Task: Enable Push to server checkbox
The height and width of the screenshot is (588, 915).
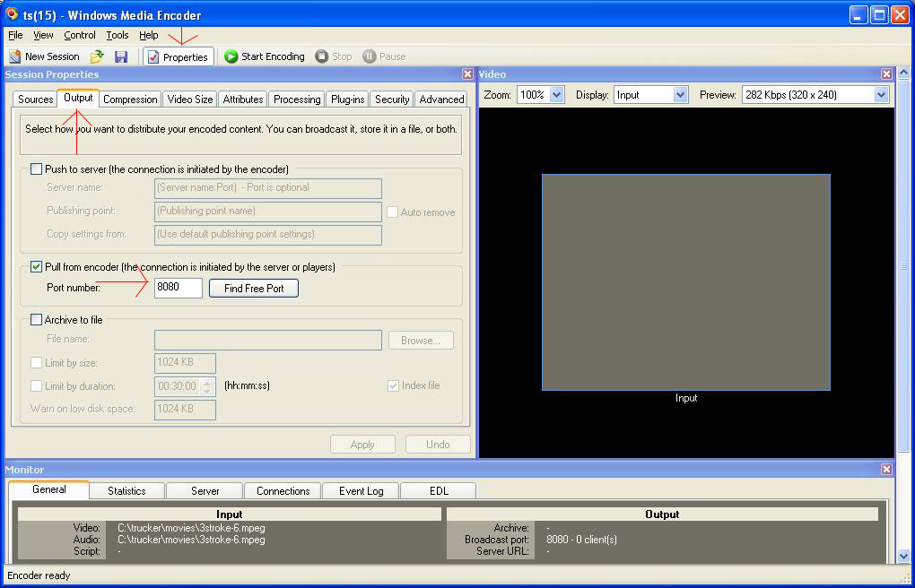Action: [x=36, y=169]
